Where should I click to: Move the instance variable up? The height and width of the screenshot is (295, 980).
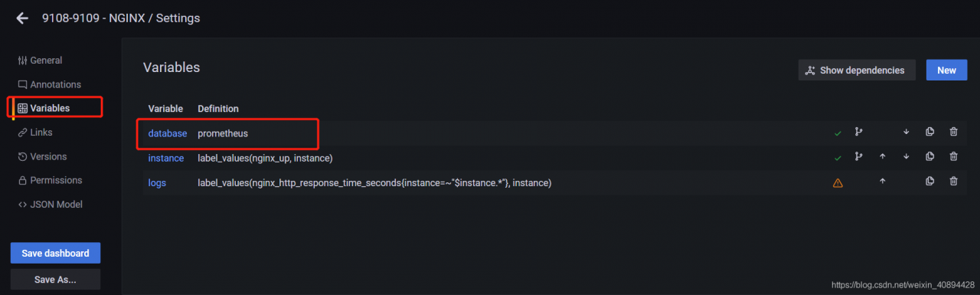pyautogui.click(x=882, y=156)
